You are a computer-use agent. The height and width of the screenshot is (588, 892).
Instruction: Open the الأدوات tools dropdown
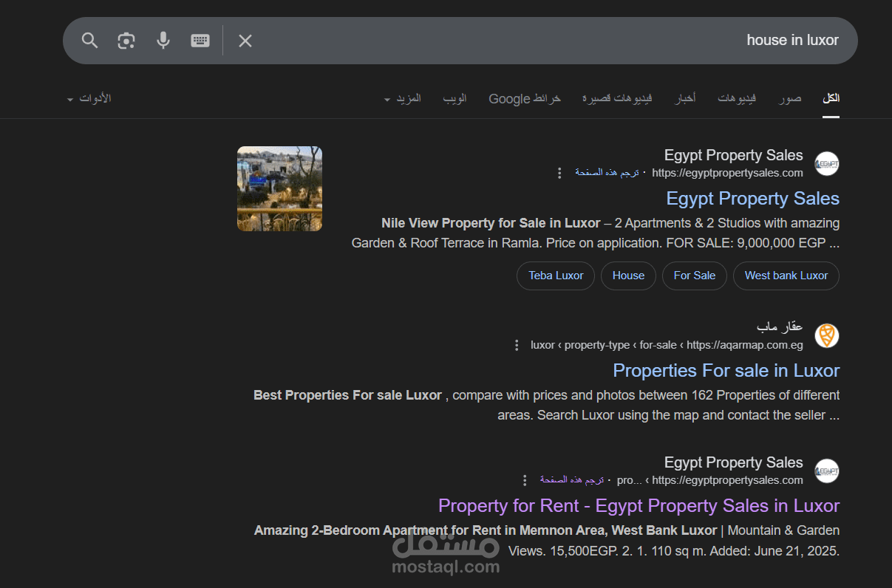pyautogui.click(x=89, y=98)
